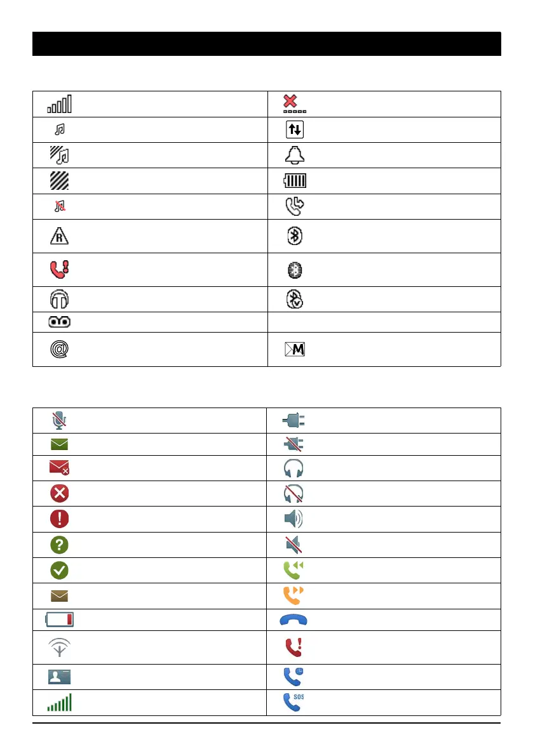The height and width of the screenshot is (756, 533).
Task: Click the full battery icon
Action: coord(295,182)
